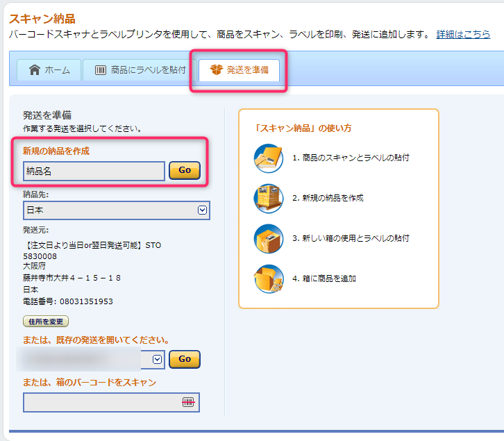Expand the existing shipment dropdown arrow
The width and height of the screenshot is (504, 441).
(157, 359)
